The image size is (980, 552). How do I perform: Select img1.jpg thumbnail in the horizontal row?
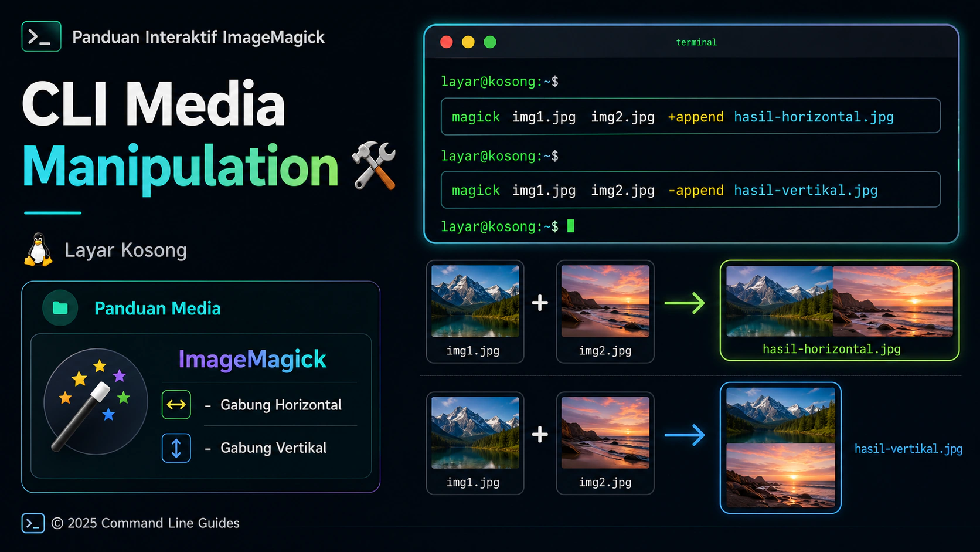click(x=475, y=301)
